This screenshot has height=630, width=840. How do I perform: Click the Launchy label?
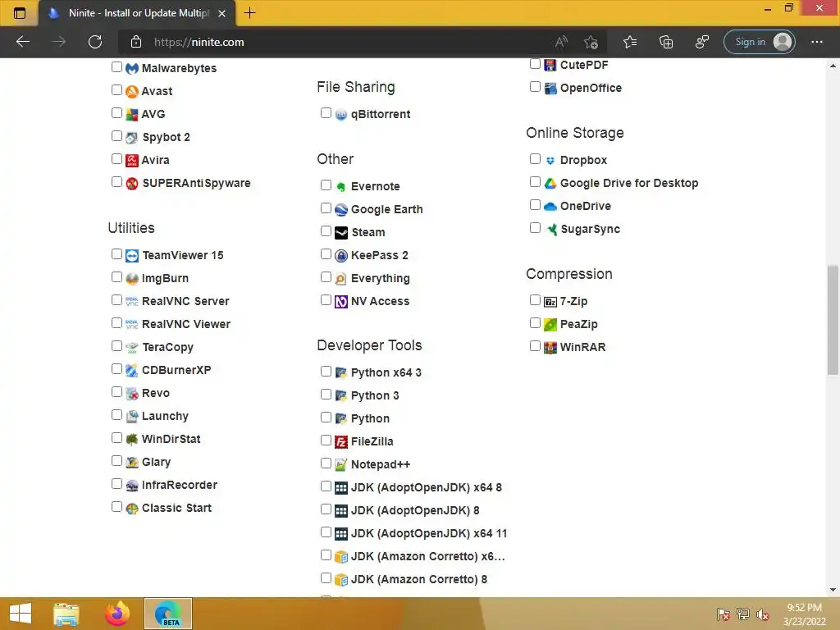point(165,416)
